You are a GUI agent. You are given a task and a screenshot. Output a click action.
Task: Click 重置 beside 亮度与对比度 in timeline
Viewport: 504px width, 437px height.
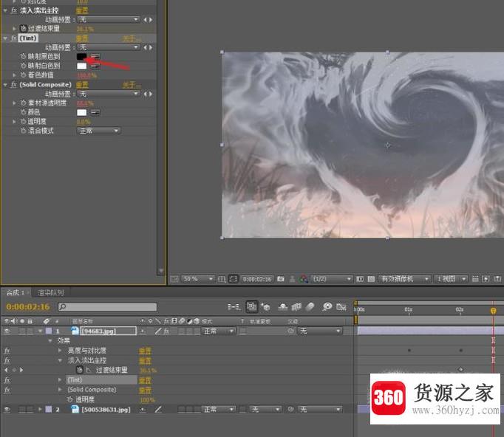(145, 351)
